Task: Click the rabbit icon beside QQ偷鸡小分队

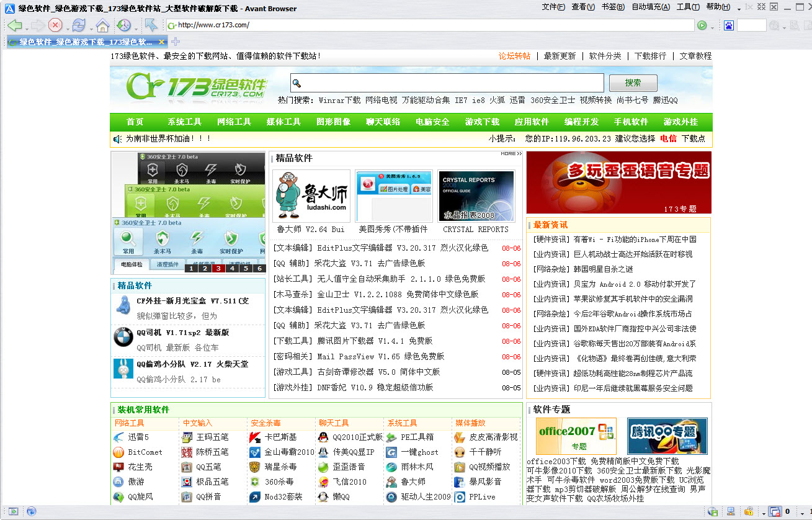Action: coord(123,369)
